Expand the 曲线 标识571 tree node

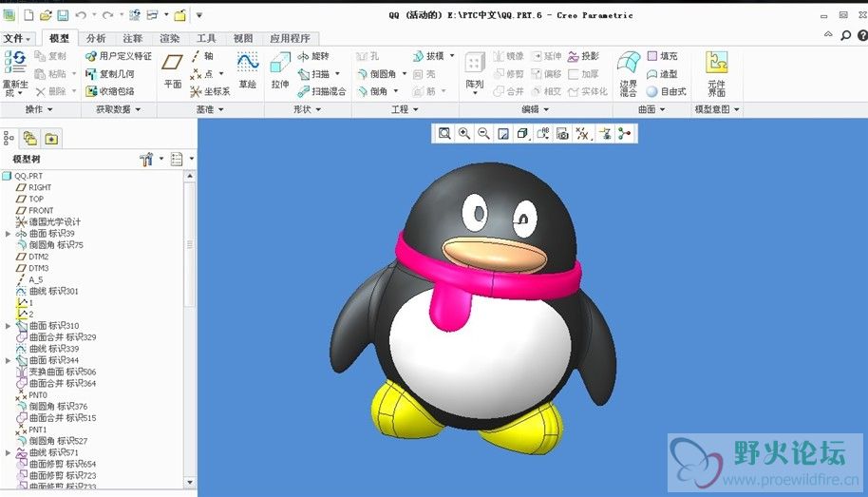pyautogui.click(x=8, y=452)
